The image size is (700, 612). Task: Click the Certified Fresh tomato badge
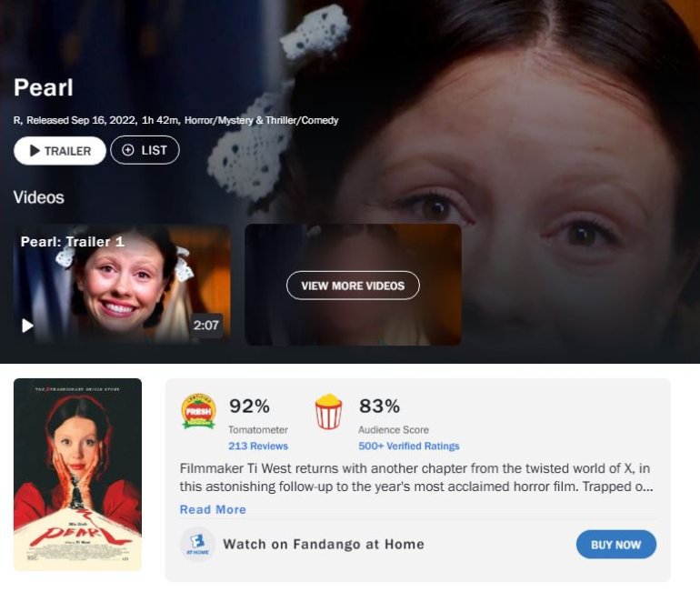tap(199, 411)
